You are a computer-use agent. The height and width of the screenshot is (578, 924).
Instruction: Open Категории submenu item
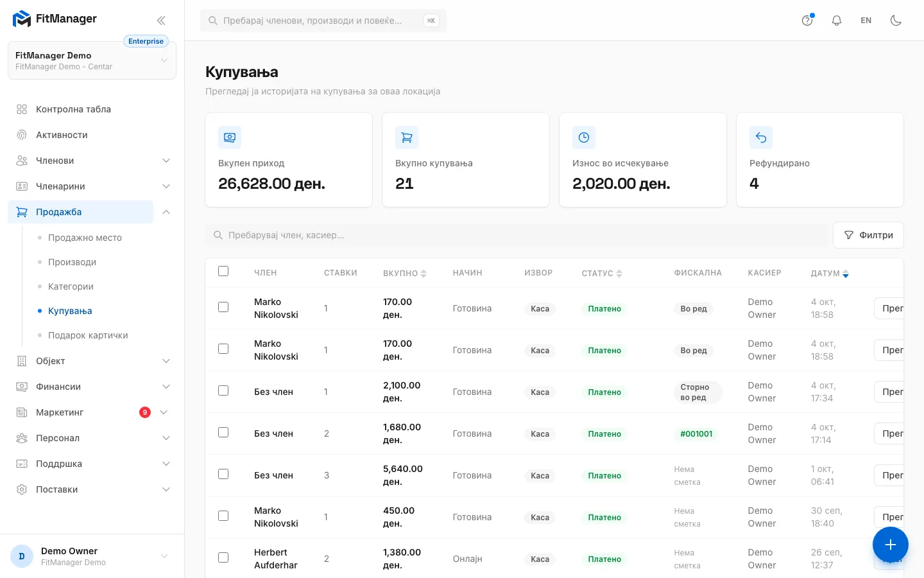[71, 286]
